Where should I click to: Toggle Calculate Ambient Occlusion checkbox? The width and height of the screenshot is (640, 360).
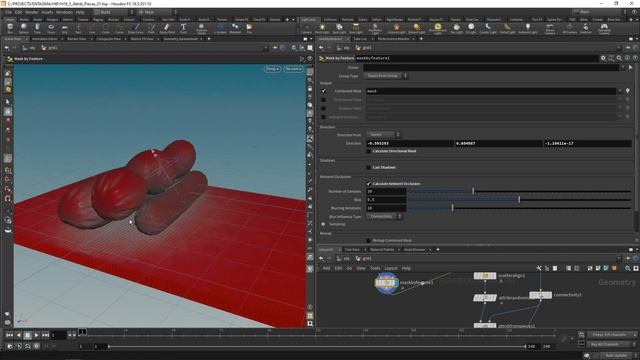tap(369, 184)
